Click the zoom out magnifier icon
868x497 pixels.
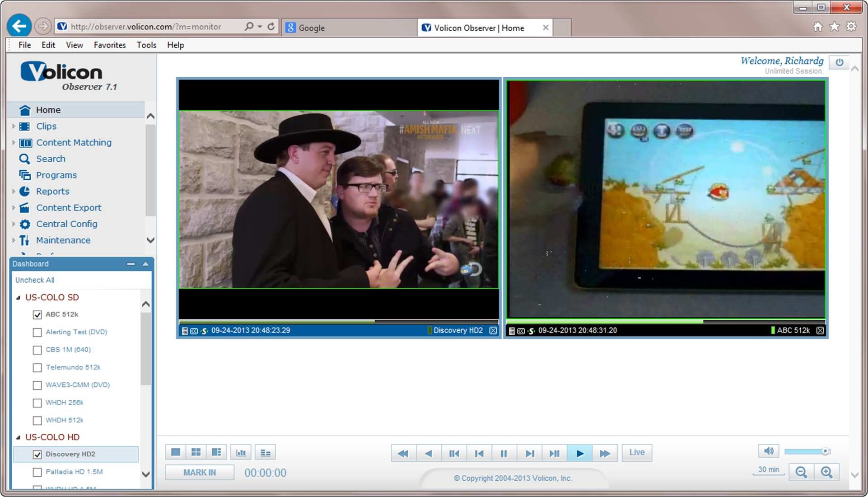click(x=801, y=472)
